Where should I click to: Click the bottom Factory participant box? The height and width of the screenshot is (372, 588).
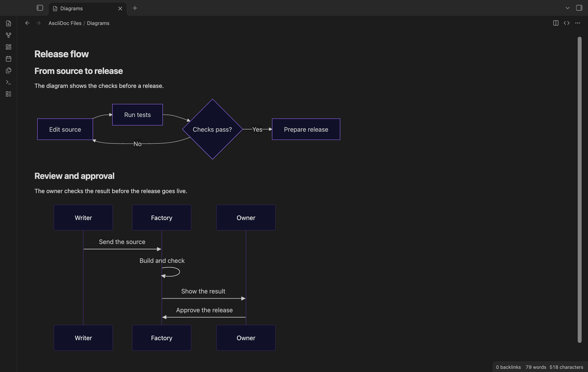click(x=162, y=338)
